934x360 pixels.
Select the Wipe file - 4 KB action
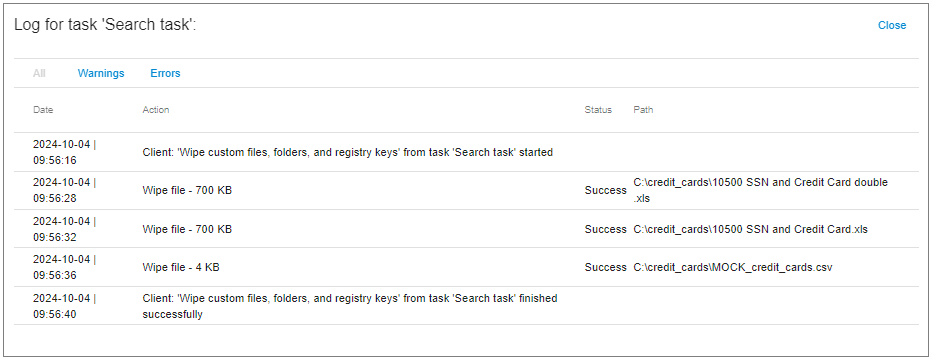pyautogui.click(x=181, y=267)
